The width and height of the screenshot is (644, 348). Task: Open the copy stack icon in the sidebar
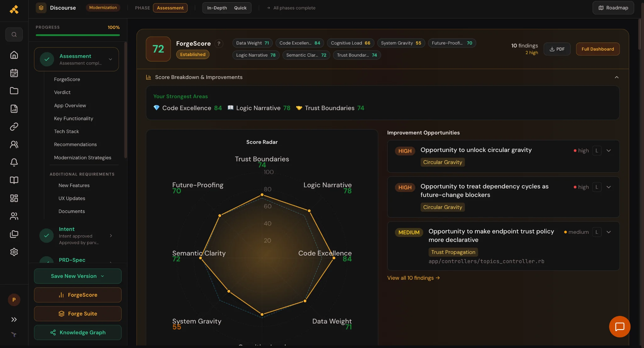click(x=14, y=234)
